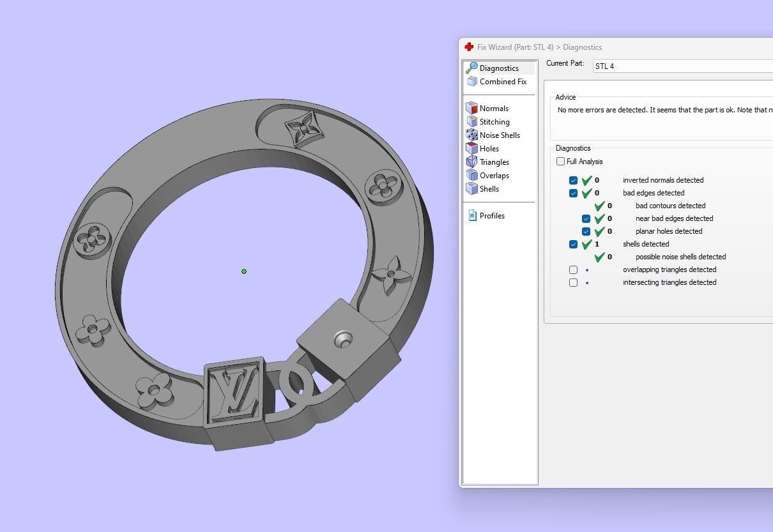The width and height of the screenshot is (773, 532).
Task: Select the Diagnostics magnifier icon
Action: pos(472,68)
